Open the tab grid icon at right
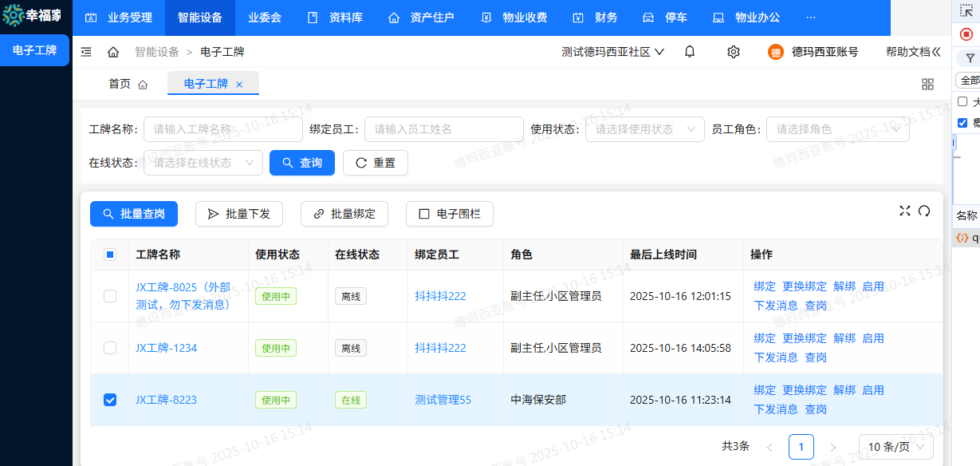980x466 pixels. tap(927, 84)
